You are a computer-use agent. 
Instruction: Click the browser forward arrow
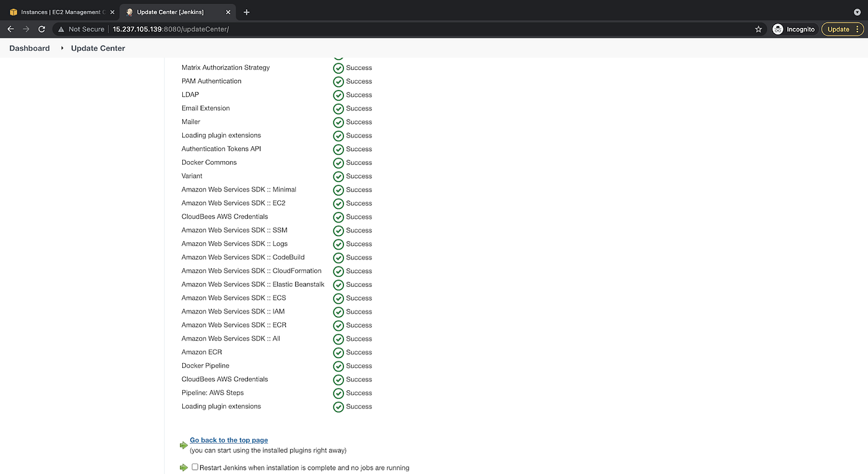[26, 29]
